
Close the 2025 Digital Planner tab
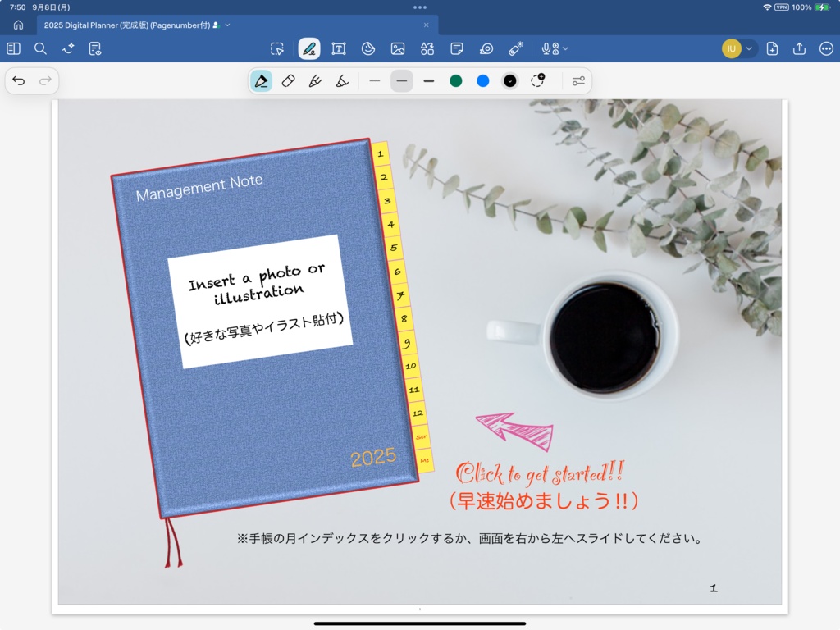click(426, 25)
